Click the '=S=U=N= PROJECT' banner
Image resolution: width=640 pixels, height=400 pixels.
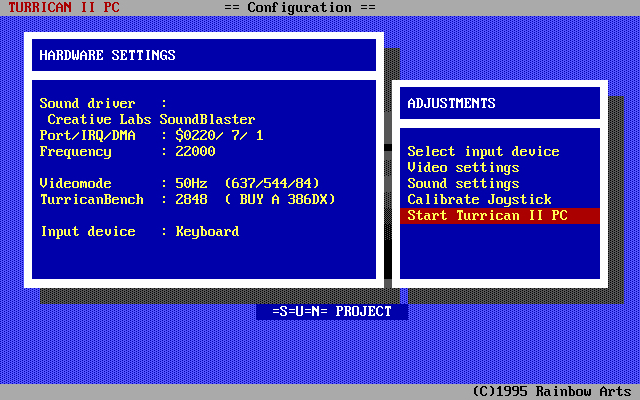(332, 311)
